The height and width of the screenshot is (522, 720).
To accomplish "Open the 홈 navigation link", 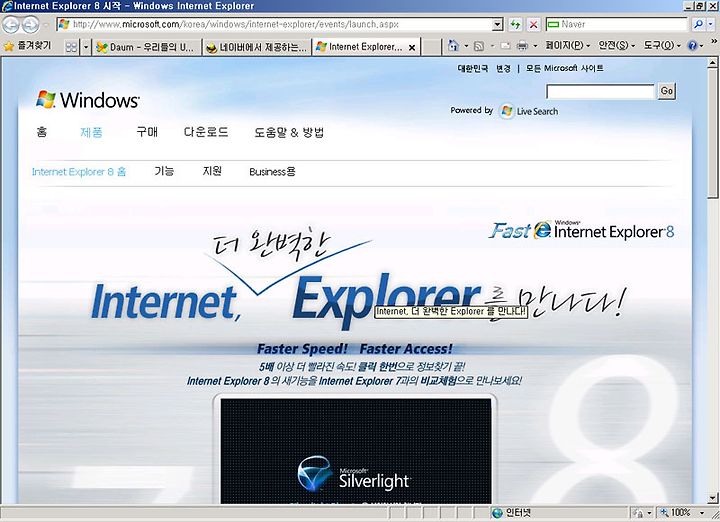I will tap(42, 132).
